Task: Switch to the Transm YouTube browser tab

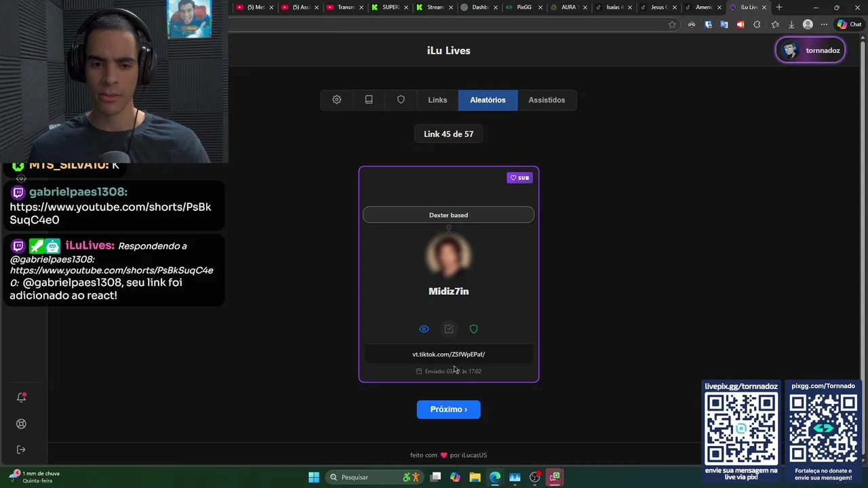Action: point(345,7)
